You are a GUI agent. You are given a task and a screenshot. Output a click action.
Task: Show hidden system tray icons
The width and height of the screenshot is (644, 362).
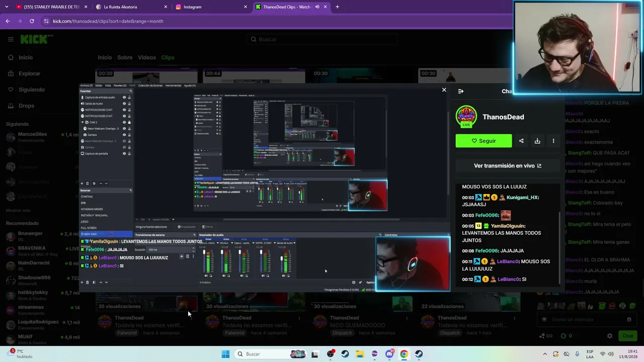point(545,354)
